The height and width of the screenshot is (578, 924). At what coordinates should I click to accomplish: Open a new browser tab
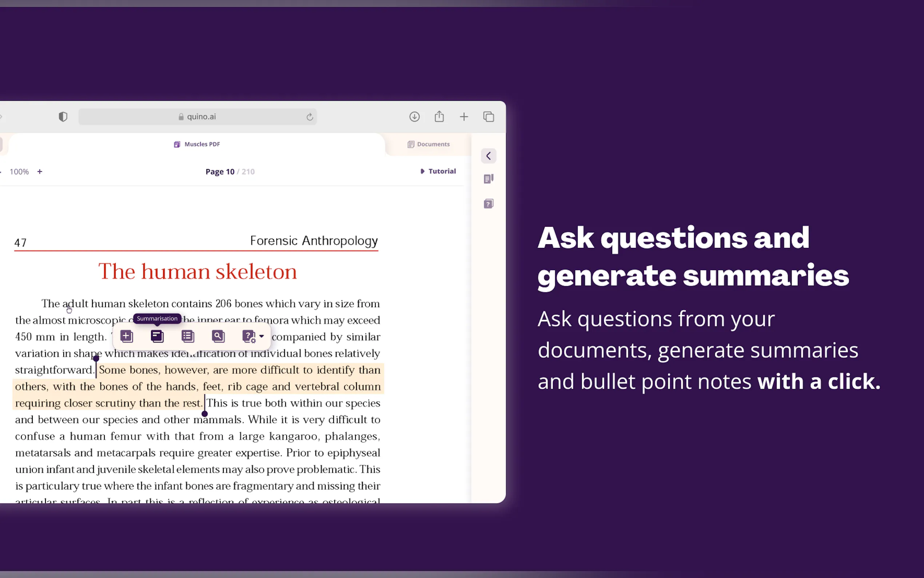[464, 116]
